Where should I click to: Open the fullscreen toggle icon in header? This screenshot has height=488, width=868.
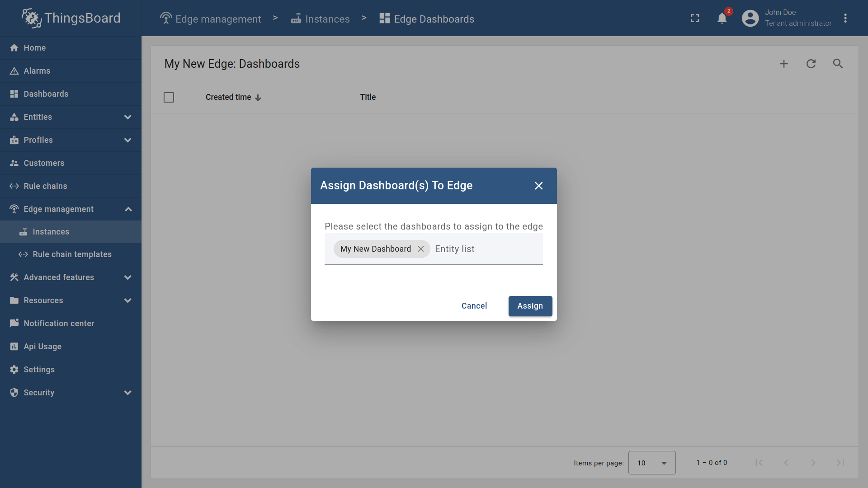click(695, 18)
